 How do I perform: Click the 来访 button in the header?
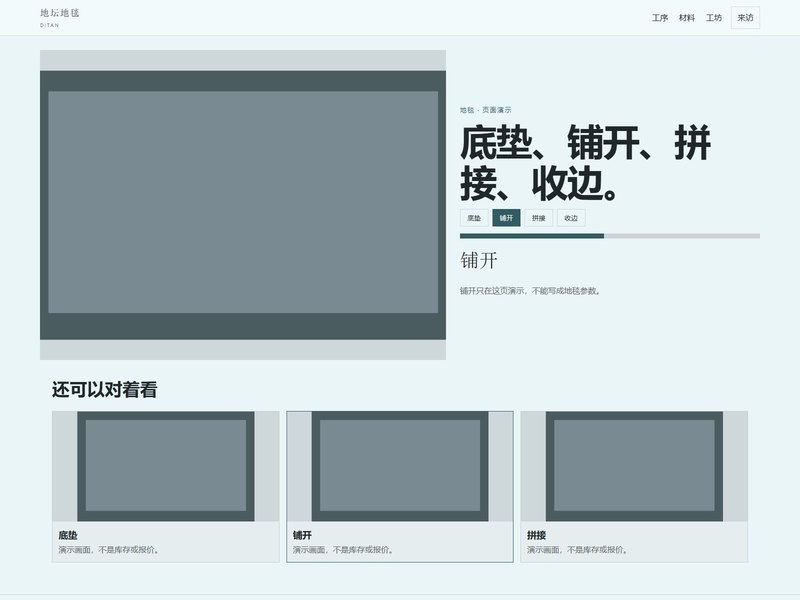745,18
